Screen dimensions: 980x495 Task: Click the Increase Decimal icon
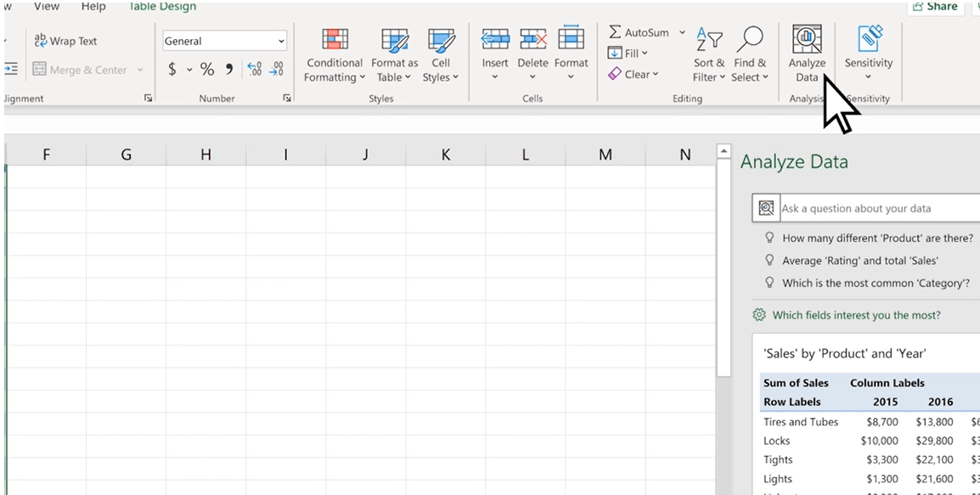(x=255, y=70)
